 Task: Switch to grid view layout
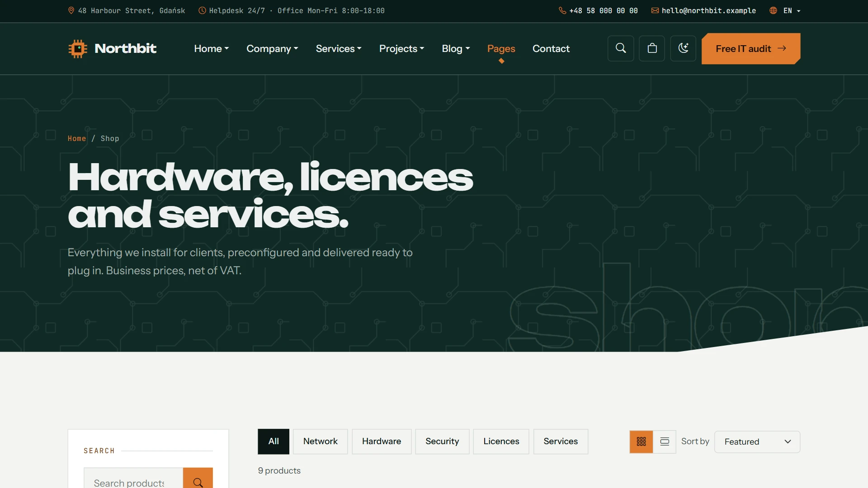click(x=641, y=441)
